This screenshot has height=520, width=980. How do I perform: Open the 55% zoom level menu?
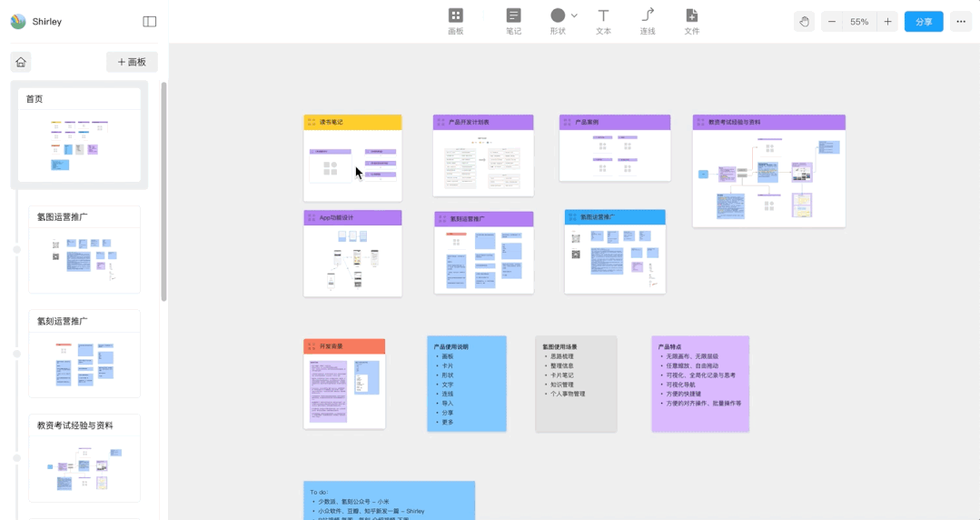pyautogui.click(x=859, y=22)
